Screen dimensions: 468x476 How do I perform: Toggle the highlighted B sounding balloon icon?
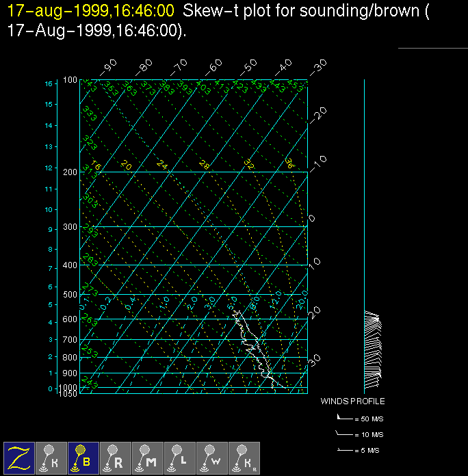point(83,458)
